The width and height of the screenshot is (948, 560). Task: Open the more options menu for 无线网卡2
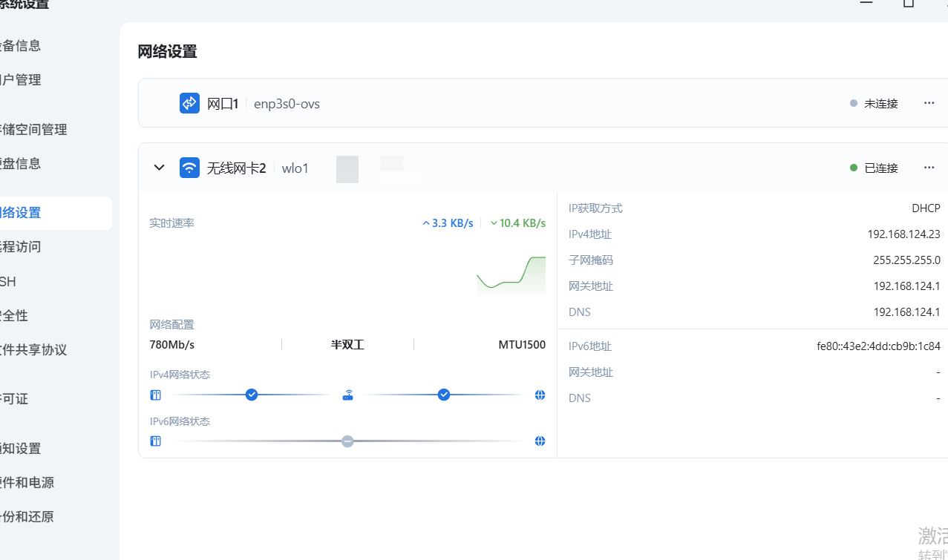coord(929,168)
